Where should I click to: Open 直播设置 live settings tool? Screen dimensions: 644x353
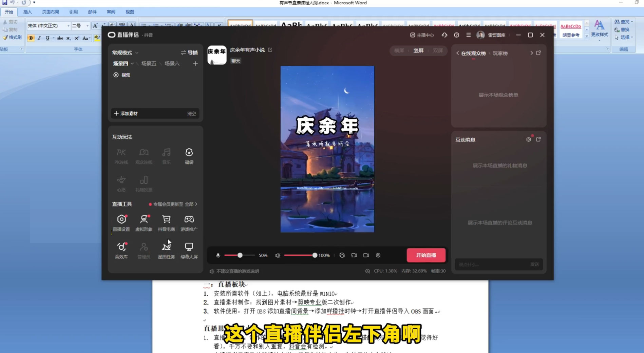coord(121,223)
